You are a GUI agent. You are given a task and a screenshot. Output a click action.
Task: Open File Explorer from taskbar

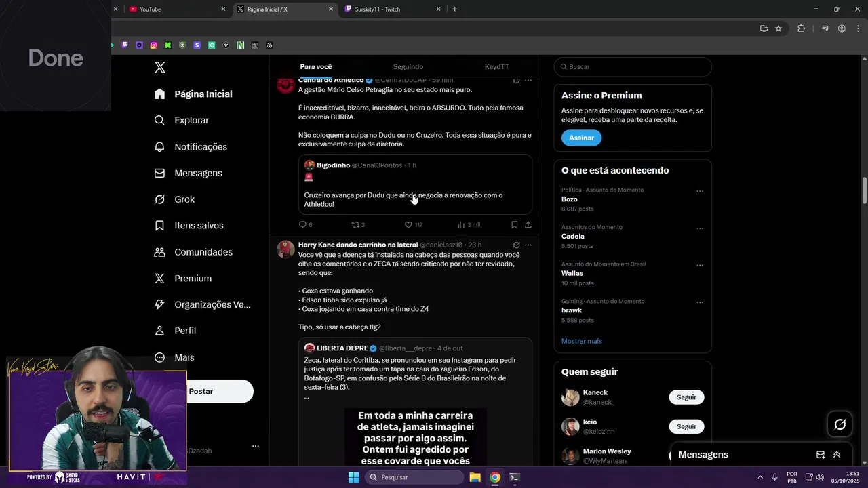pos(475,477)
